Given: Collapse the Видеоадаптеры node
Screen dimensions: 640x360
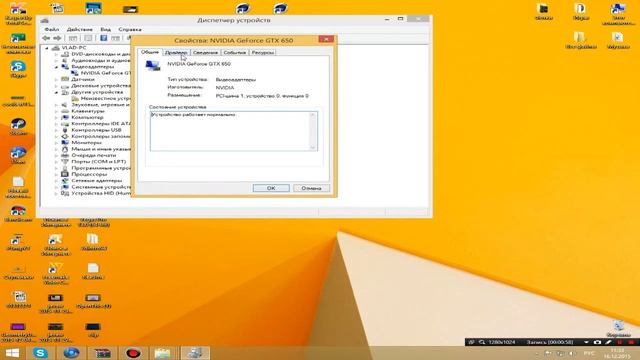Looking at the screenshot, I should [56, 67].
